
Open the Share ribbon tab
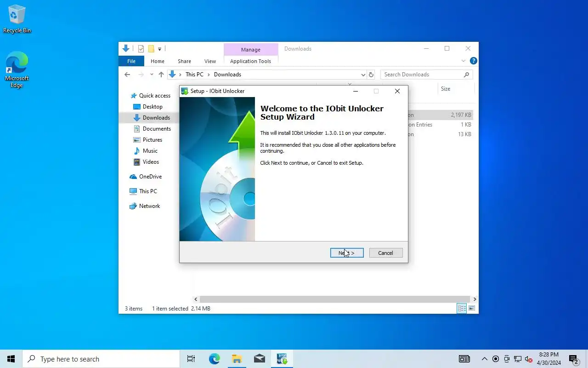[x=184, y=61]
